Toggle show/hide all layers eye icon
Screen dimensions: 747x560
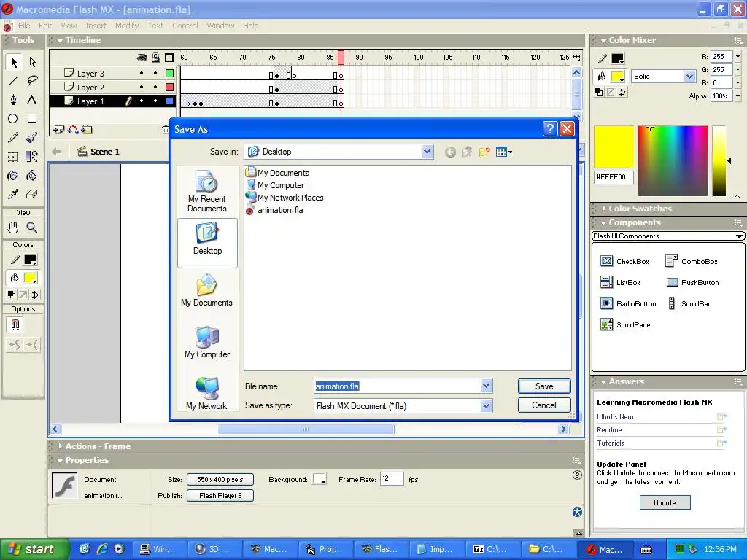(142, 58)
